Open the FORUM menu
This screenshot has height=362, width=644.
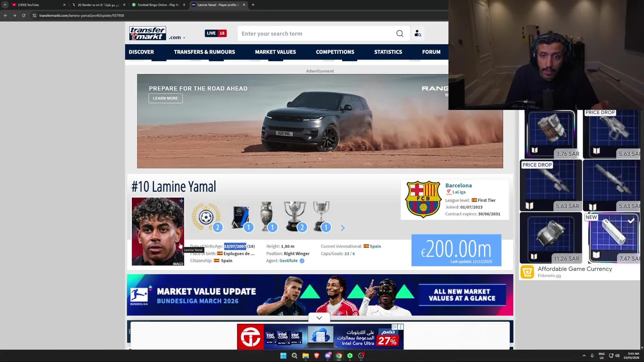tap(431, 52)
